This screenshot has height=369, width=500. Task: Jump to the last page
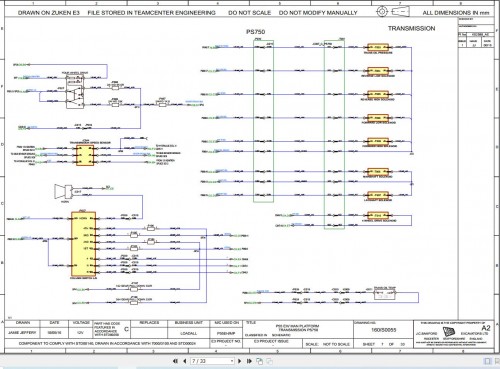pos(249,361)
